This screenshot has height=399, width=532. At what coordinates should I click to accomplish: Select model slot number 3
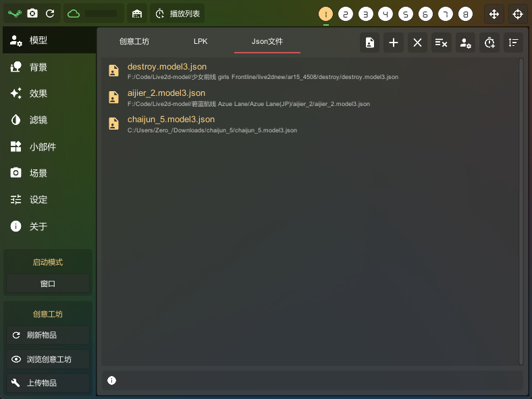point(365,14)
